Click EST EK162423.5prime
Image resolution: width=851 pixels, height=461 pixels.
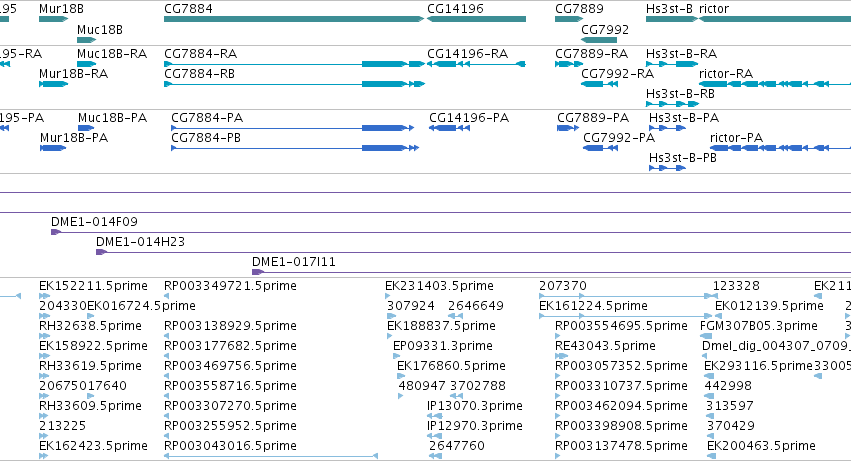[93, 446]
